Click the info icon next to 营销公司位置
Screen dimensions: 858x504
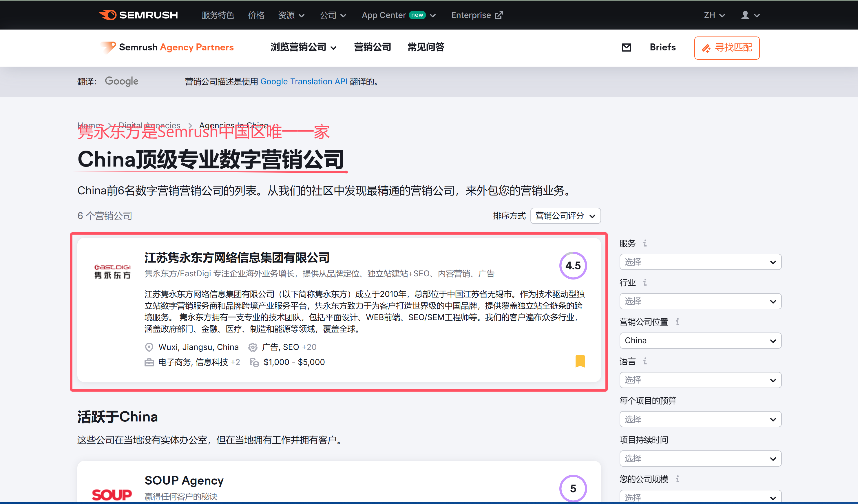point(678,322)
